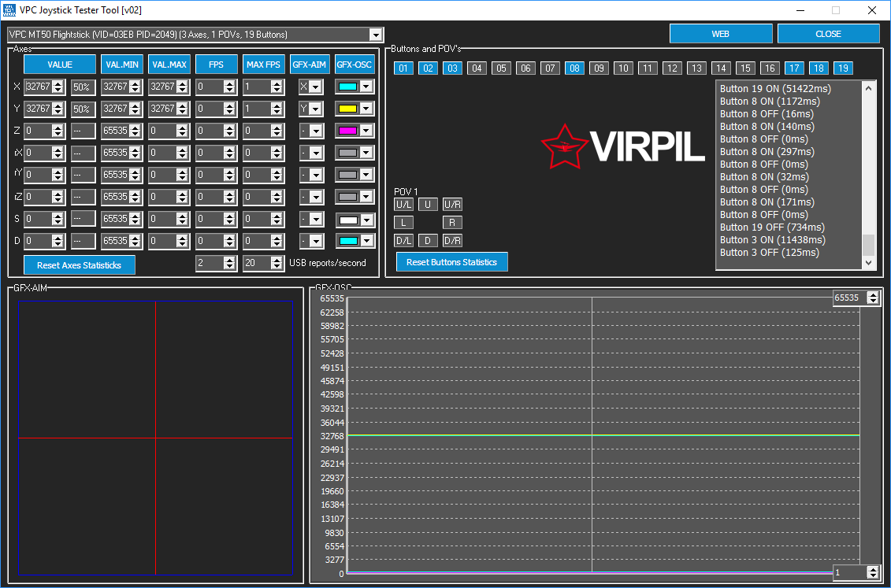The width and height of the screenshot is (891, 588).
Task: Toggle button indicator 19
Action: 843,68
